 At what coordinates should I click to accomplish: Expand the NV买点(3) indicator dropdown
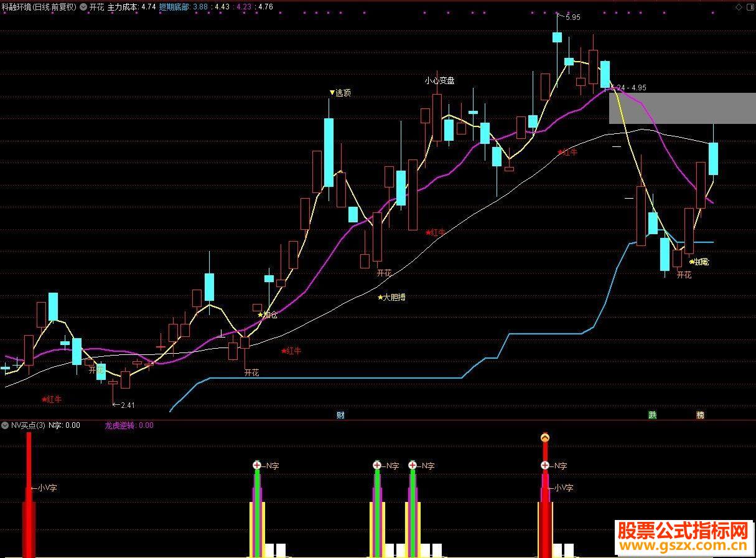pos(5,425)
